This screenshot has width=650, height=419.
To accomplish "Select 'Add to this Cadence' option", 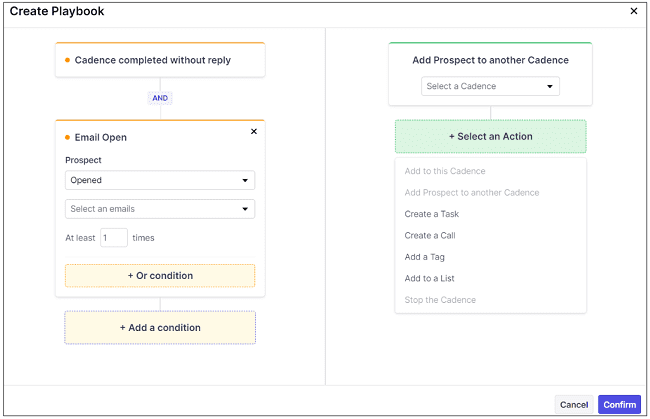I will click(445, 171).
